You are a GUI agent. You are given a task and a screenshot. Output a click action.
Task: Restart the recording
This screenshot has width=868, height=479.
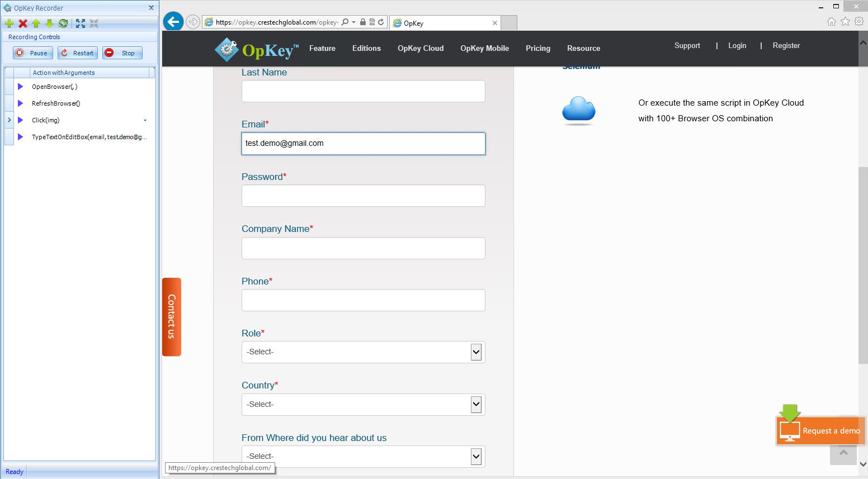coord(78,53)
